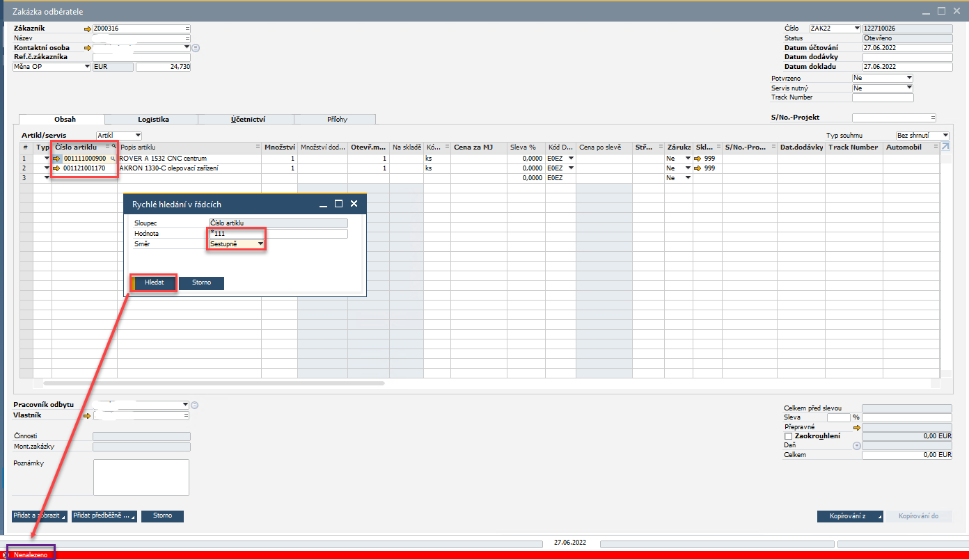
Task: Open the Směr dropdown showing Sestupně
Action: point(260,244)
